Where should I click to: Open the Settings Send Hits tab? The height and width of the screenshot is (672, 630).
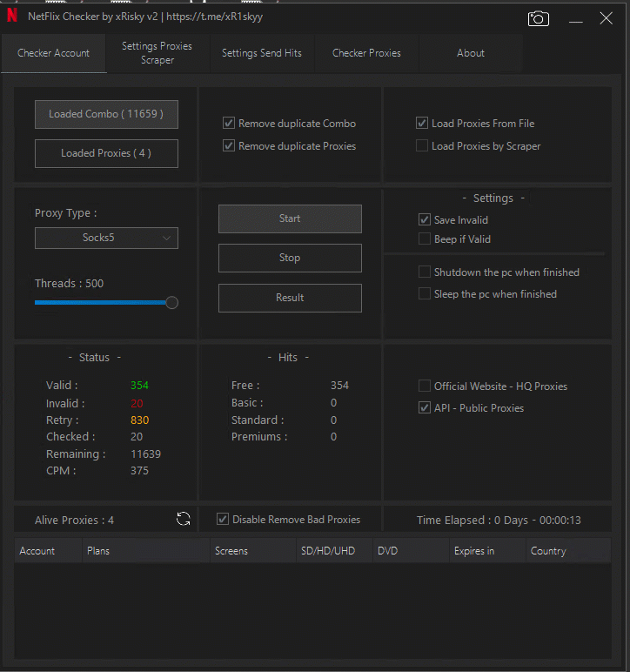coord(262,53)
